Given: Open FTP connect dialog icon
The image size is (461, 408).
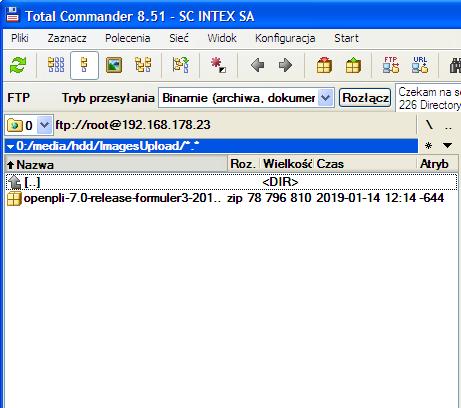Looking at the screenshot, I should coord(391,65).
